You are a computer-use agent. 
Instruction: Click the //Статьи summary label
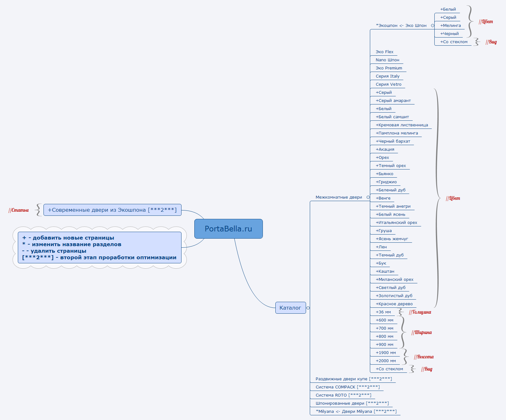[x=18, y=210]
